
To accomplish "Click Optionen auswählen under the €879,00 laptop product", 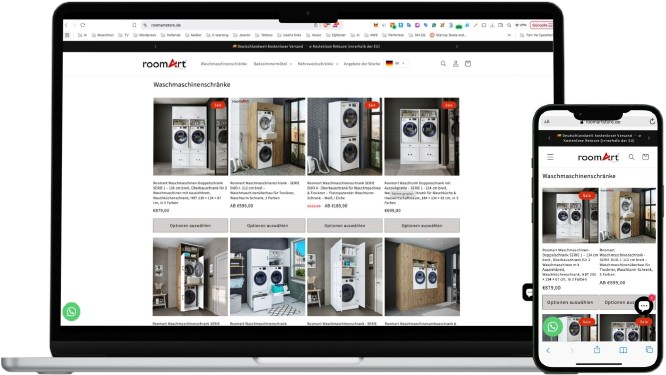I will (x=190, y=226).
